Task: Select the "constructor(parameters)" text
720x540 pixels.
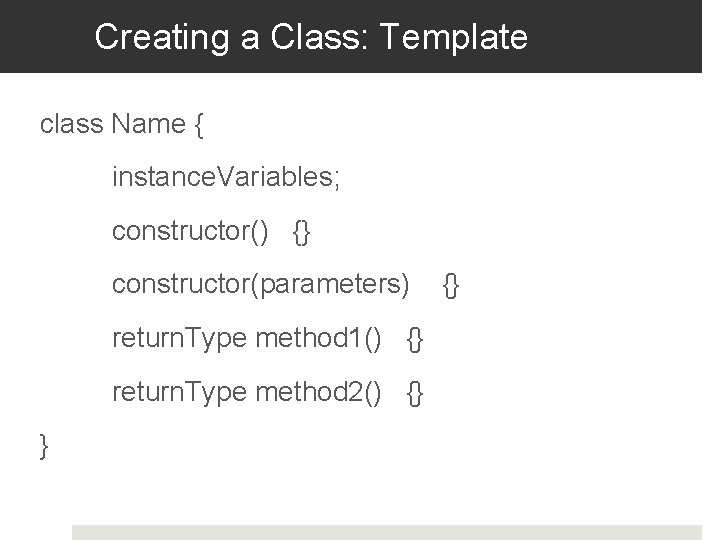Action: click(x=261, y=285)
